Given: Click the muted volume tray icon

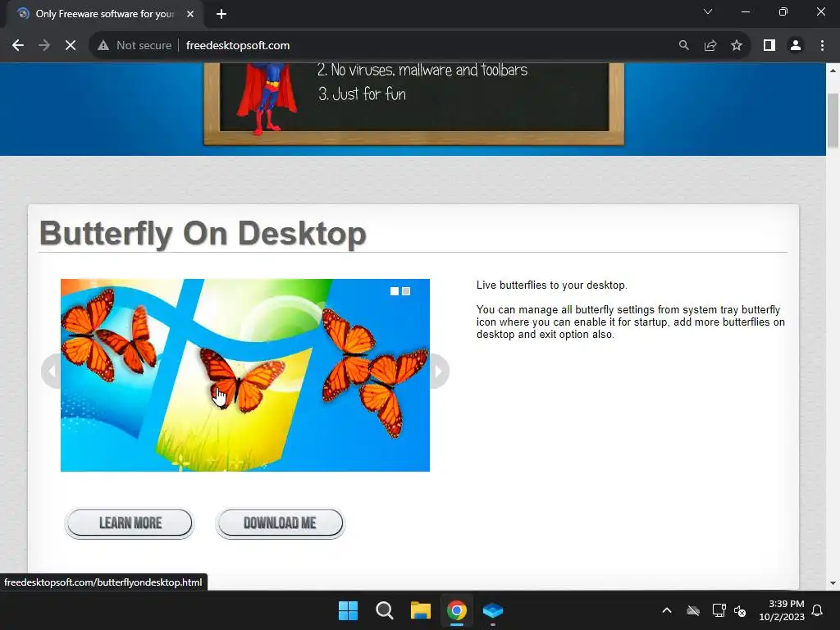Looking at the screenshot, I should click(x=740, y=610).
